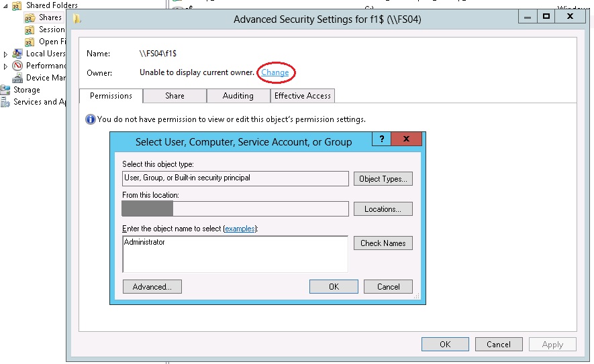Switch to the Permissions tab
This screenshot has height=364, width=594.
[111, 96]
